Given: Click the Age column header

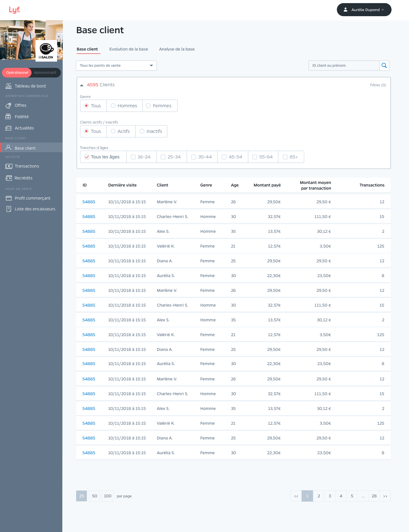Looking at the screenshot, I should 235,185.
